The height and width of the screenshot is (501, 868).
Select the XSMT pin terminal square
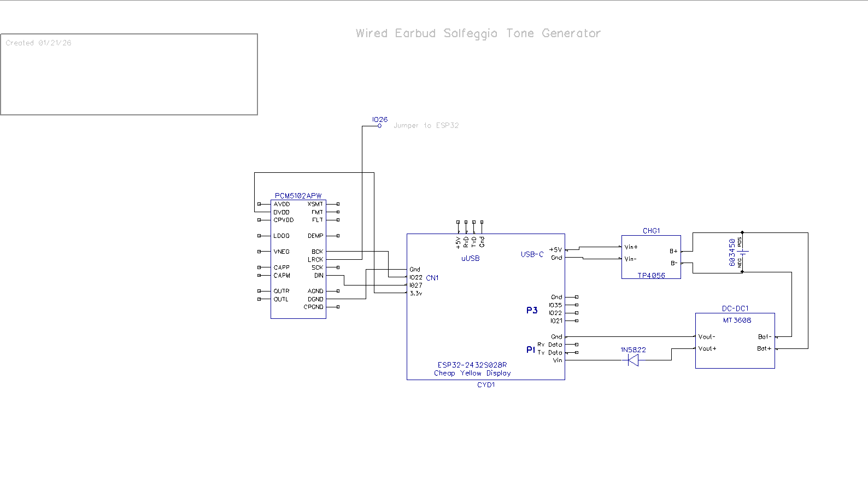coord(338,204)
